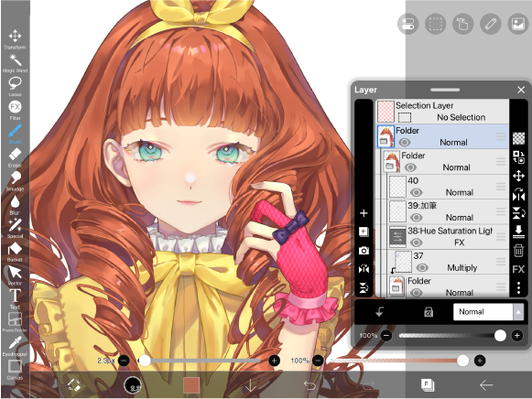532x399 pixels.
Task: Open layer panel three-dots menu
Action: (518, 287)
